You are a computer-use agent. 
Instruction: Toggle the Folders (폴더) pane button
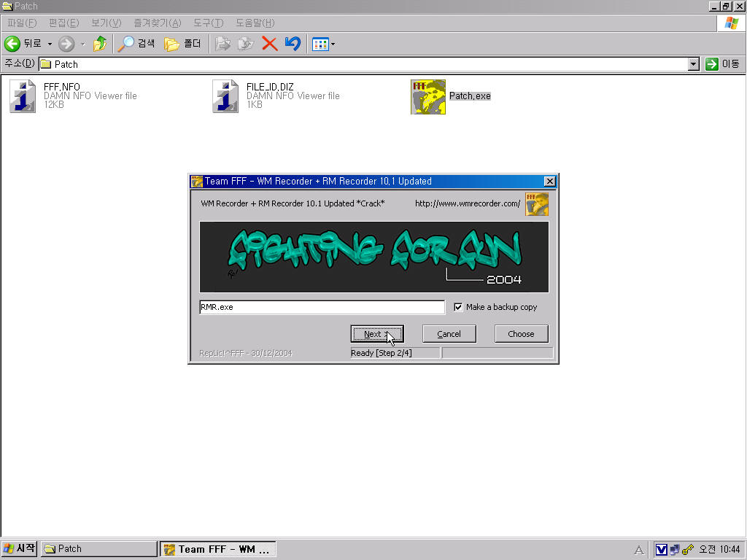point(182,44)
